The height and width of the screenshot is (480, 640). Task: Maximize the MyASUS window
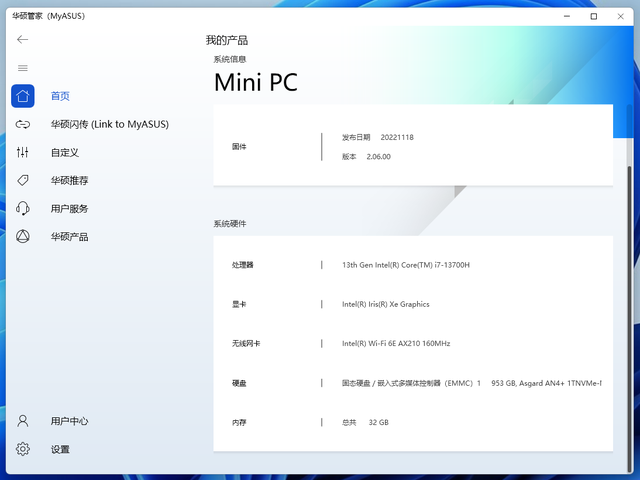tap(594, 16)
